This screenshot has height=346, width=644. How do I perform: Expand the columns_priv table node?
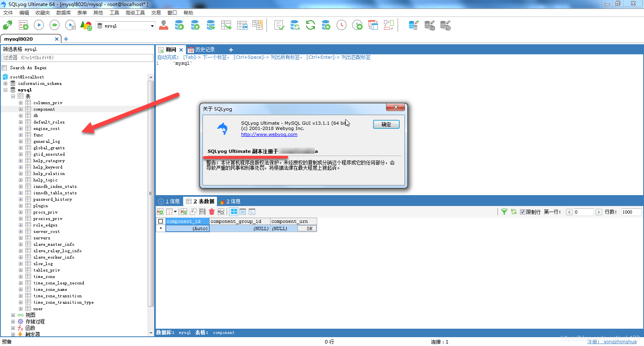(x=21, y=103)
